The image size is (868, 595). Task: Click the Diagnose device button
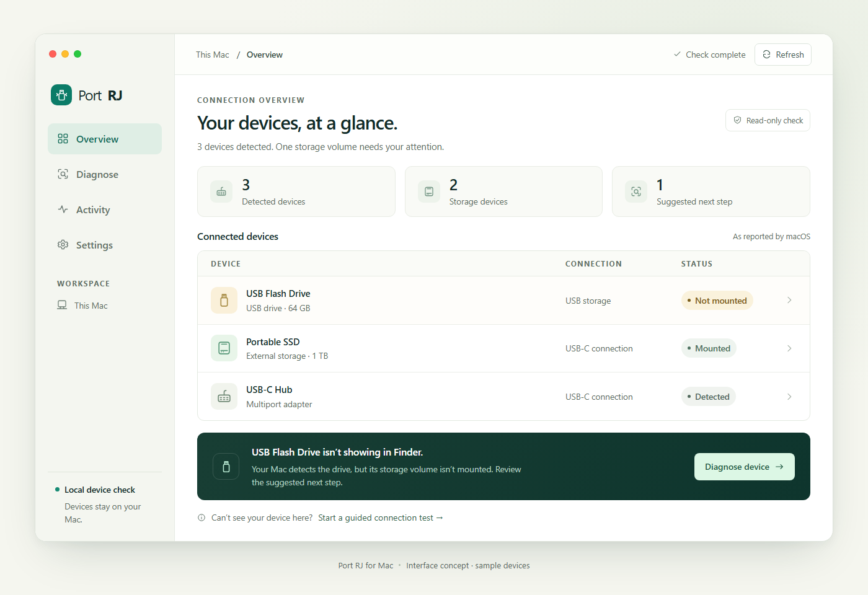[745, 467]
